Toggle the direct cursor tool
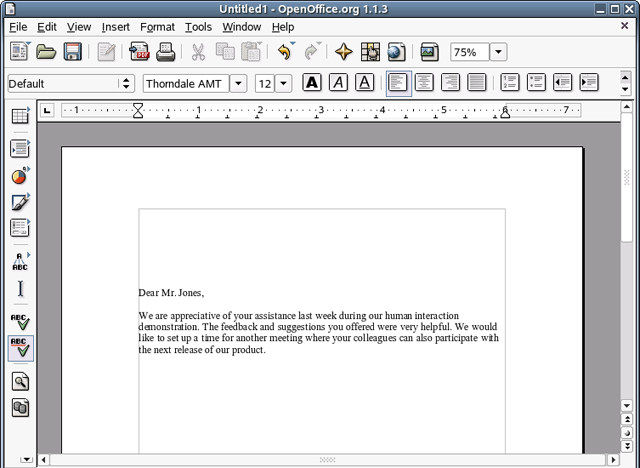Image resolution: width=640 pixels, height=468 pixels. pyautogui.click(x=20, y=288)
